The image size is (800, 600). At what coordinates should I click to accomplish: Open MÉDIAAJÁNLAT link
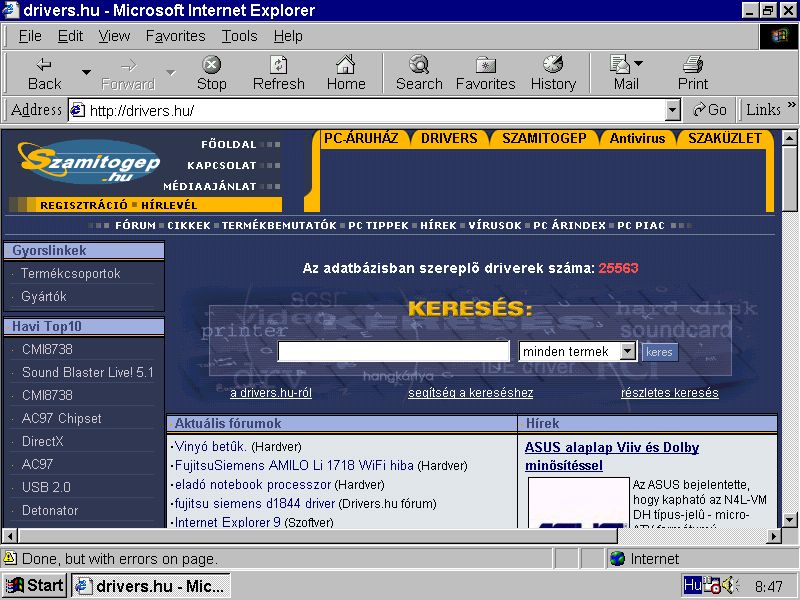pos(210,186)
